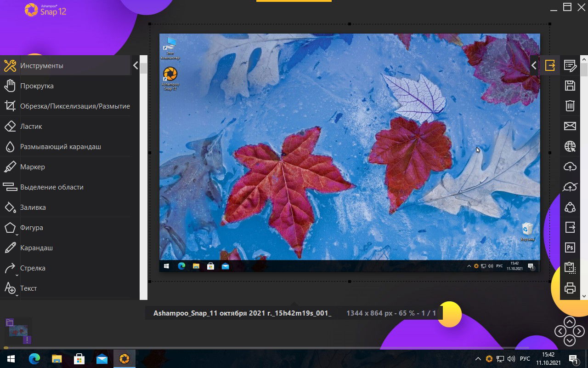Send the capture by email envelope icon
This screenshot has height=368, width=588.
(570, 126)
